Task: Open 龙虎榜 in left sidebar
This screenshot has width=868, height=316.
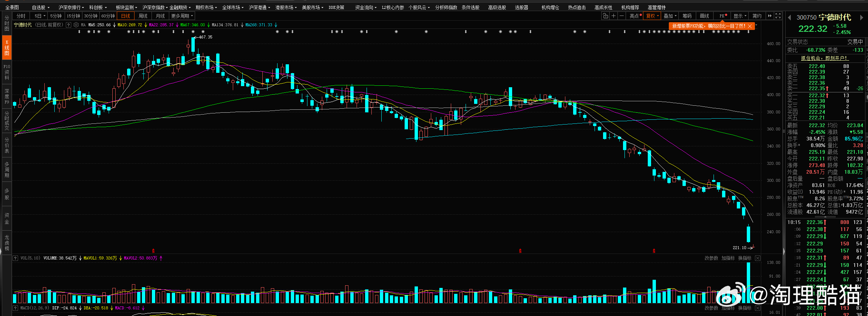Action: coord(7,243)
